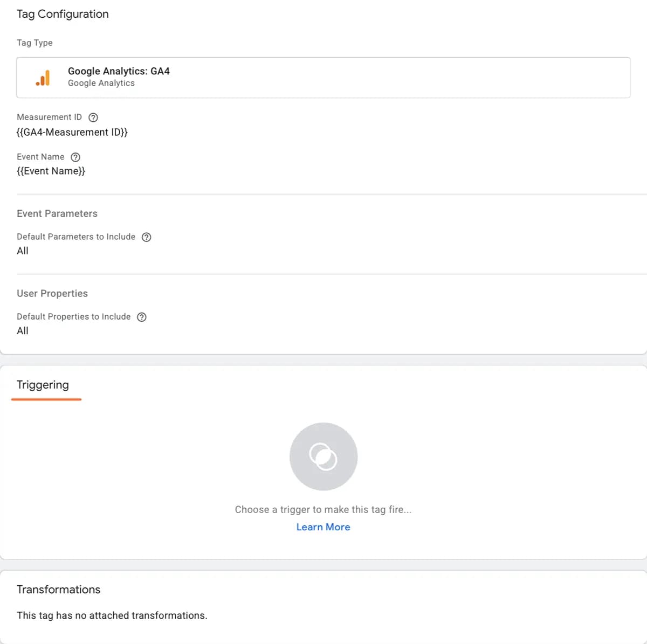
Task: Click 'All' under Default Properties to Include
Action: coord(23,330)
